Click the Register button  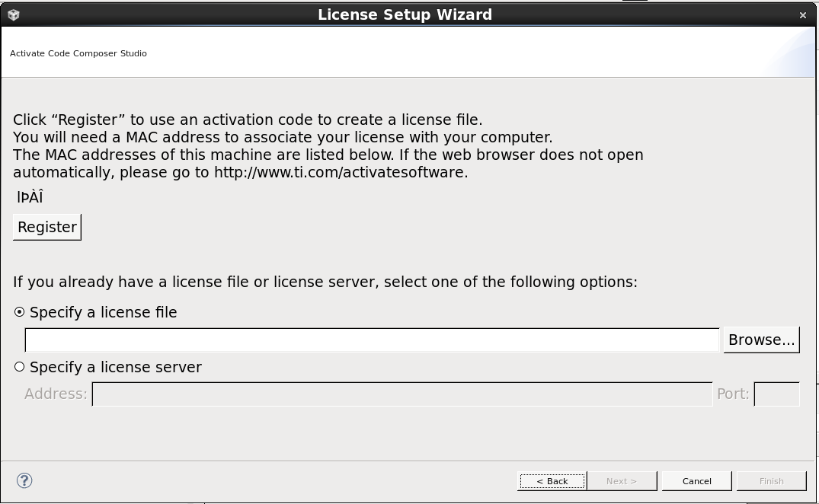click(47, 227)
